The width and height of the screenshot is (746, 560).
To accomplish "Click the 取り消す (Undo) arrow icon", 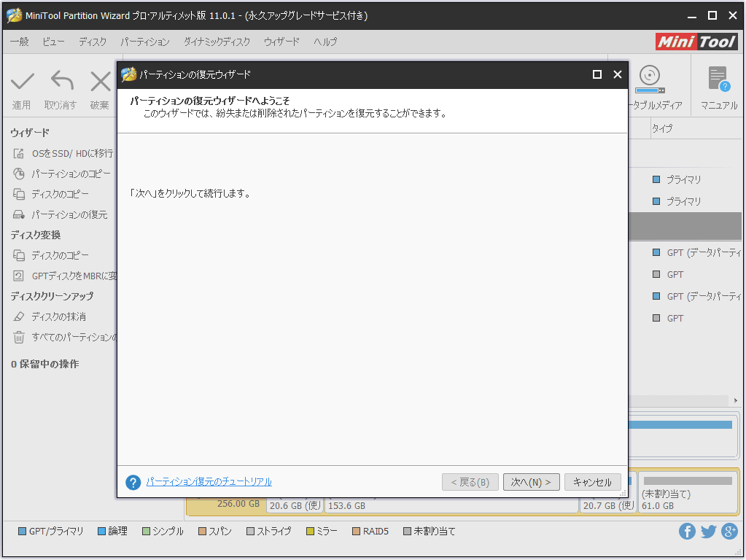I will point(61,81).
